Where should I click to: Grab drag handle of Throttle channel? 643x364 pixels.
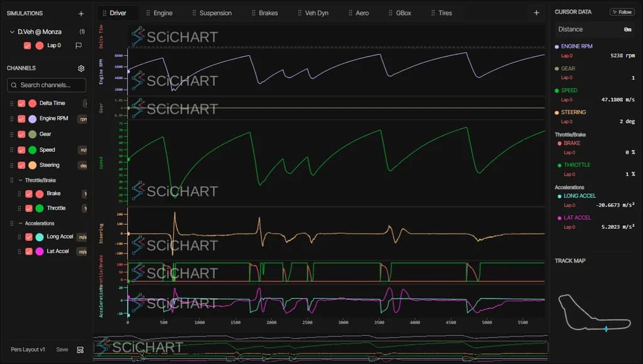[x=19, y=208]
